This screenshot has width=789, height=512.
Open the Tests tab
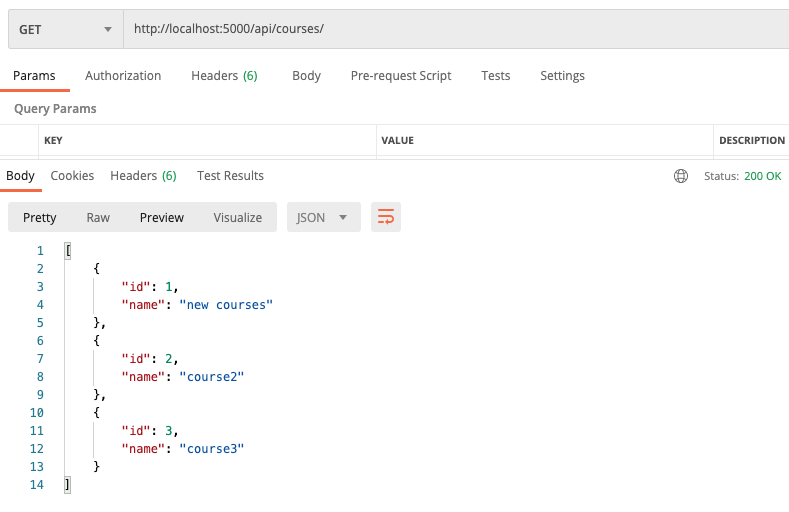[496, 75]
